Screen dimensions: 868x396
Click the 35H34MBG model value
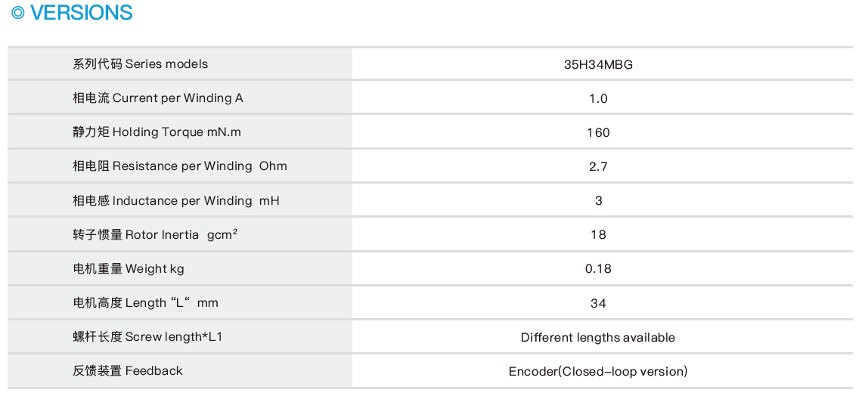pos(598,64)
